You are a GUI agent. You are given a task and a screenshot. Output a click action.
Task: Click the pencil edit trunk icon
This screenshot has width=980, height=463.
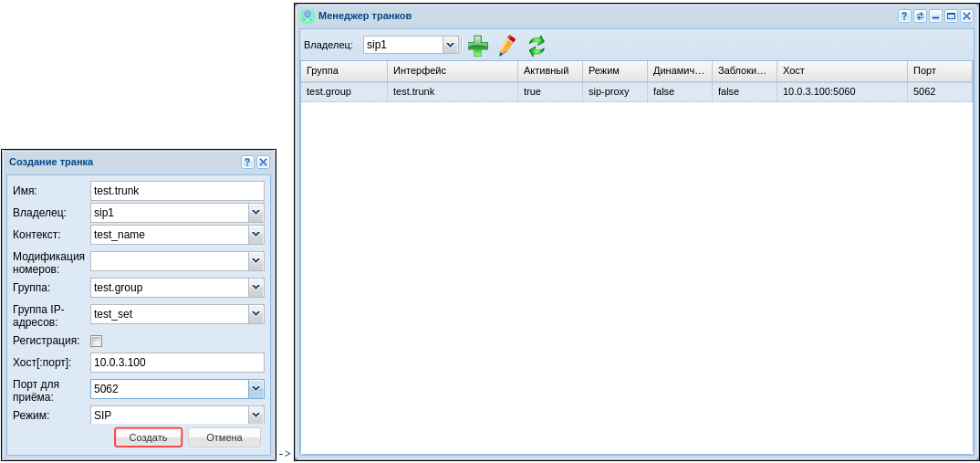tap(507, 46)
